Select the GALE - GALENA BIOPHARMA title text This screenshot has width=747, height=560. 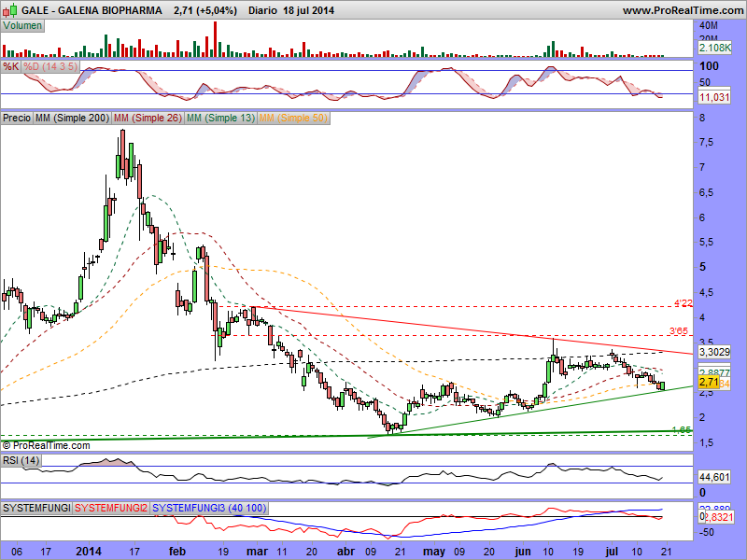[92, 10]
